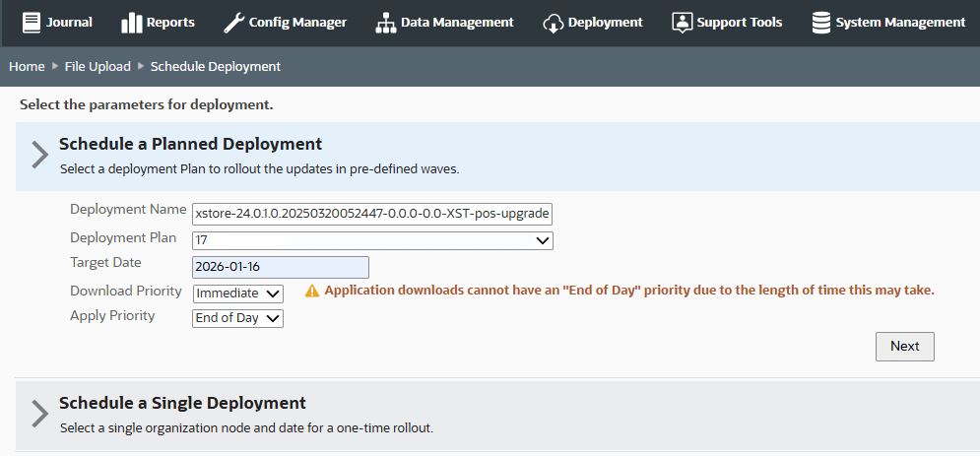Click the Support Tools person icon
980x456 pixels.
(x=682, y=23)
